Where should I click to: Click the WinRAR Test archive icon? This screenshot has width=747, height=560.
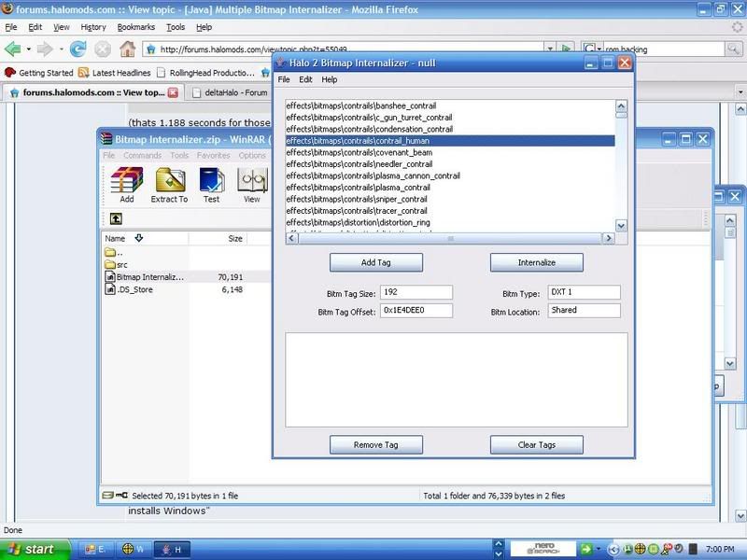pyautogui.click(x=212, y=180)
